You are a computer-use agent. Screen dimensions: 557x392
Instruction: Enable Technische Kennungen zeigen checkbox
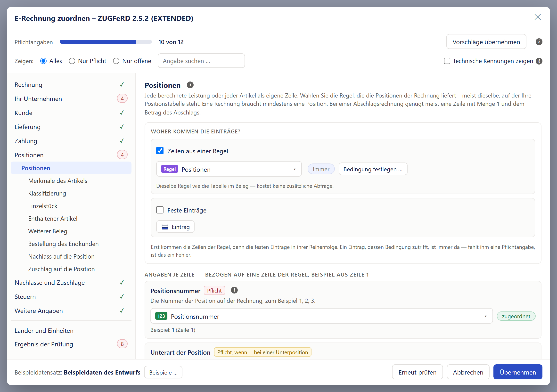(447, 61)
